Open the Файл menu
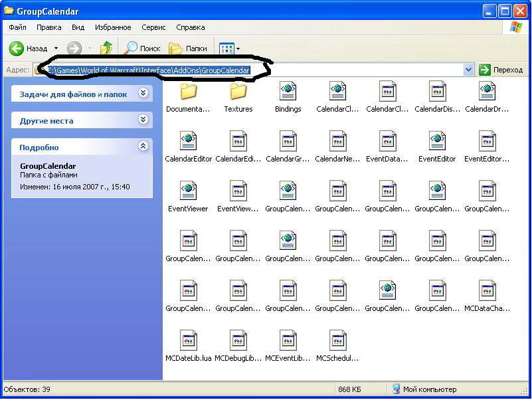The width and height of the screenshot is (532, 400). tap(17, 27)
